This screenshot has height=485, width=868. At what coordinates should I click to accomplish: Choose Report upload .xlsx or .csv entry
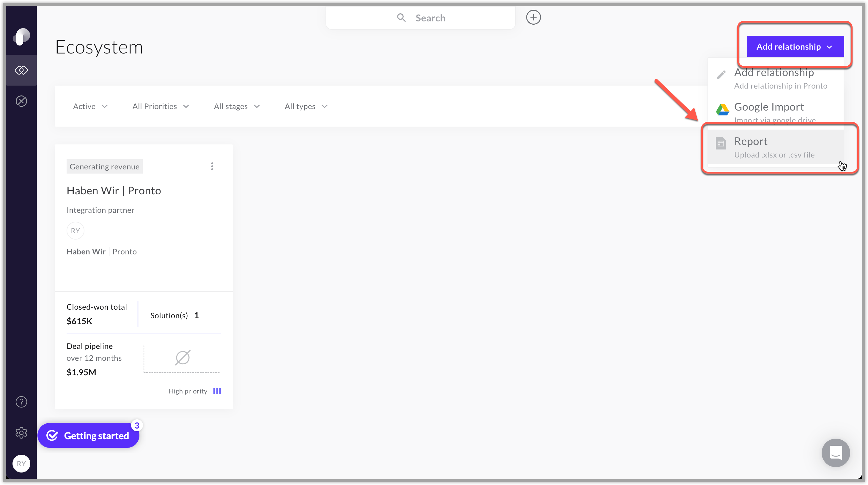click(x=776, y=147)
